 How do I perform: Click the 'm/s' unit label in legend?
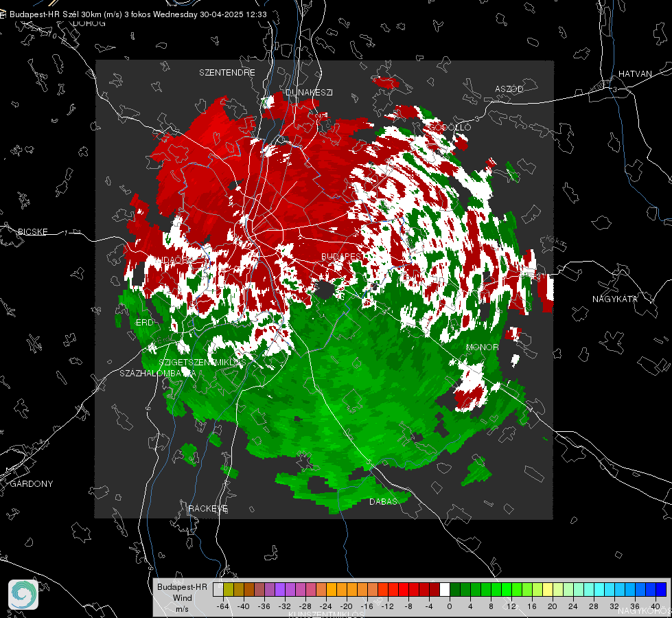point(182,608)
